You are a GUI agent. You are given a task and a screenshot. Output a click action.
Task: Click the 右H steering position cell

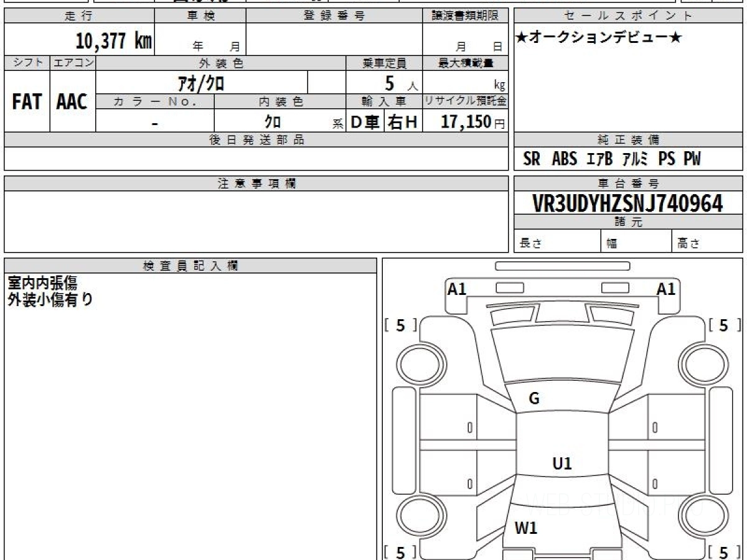[x=403, y=122]
